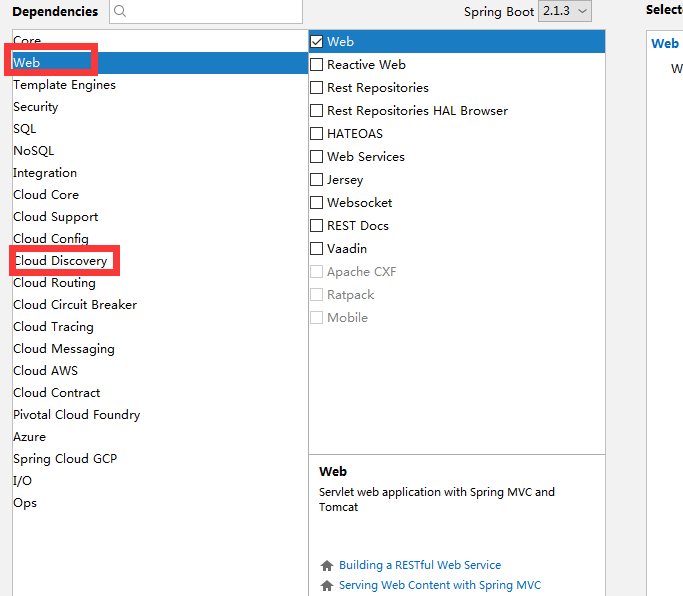
Task: Select the Spring Cloud GCP category
Action: click(160, 459)
